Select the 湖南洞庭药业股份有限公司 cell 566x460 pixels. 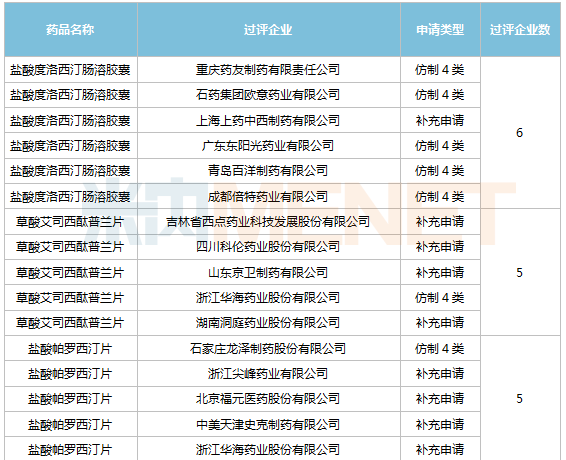269,323
